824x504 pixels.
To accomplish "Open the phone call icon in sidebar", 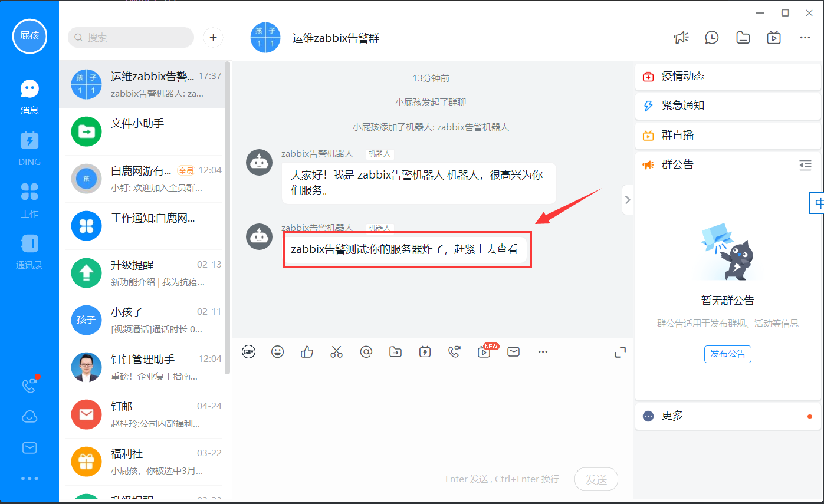I will (29, 385).
